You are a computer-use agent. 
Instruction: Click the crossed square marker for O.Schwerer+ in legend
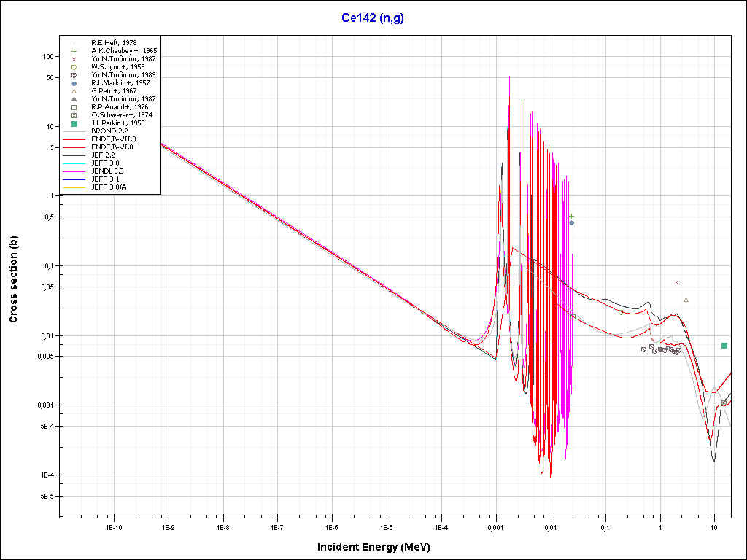click(74, 115)
